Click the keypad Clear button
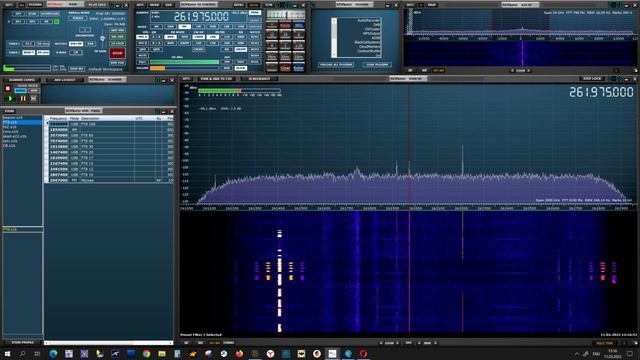The height and width of the screenshot is (360, 640). [285, 68]
